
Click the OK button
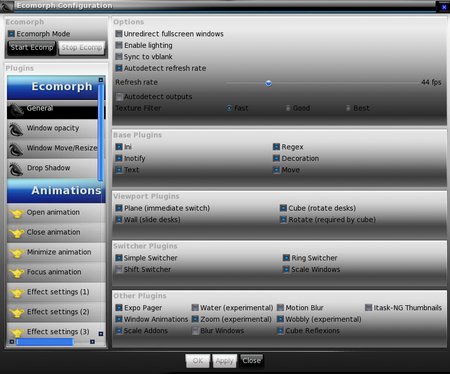pos(197,361)
